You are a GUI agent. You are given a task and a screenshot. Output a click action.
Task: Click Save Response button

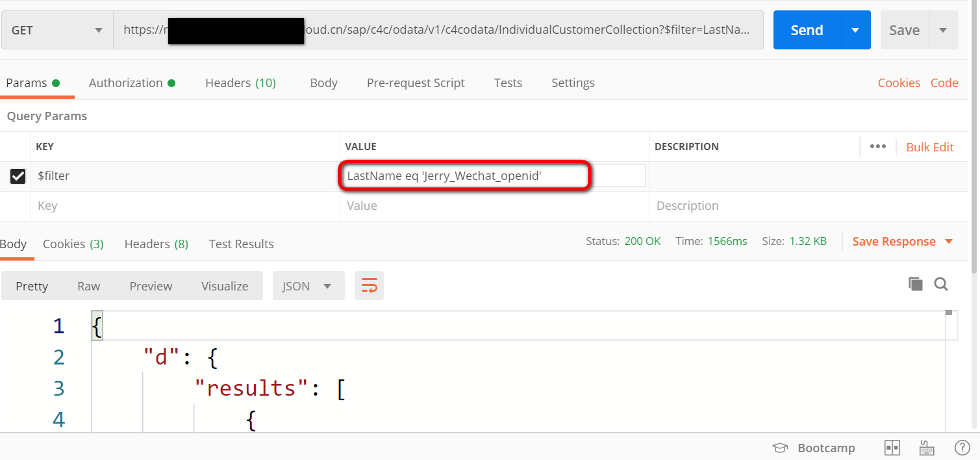(894, 242)
